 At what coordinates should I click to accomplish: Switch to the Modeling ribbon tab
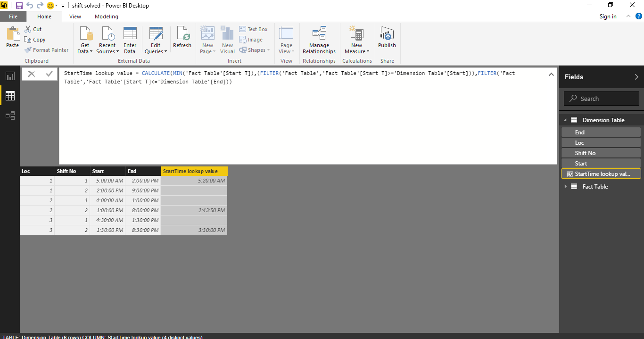pyautogui.click(x=107, y=17)
